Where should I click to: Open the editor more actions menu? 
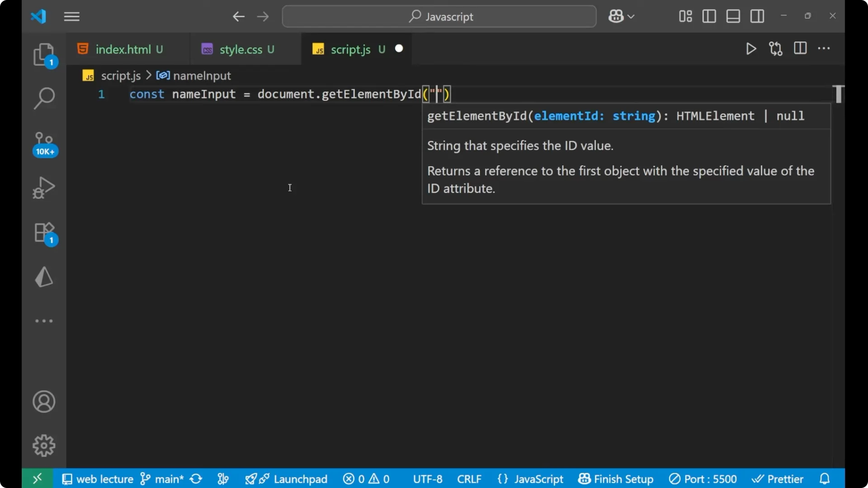825,49
